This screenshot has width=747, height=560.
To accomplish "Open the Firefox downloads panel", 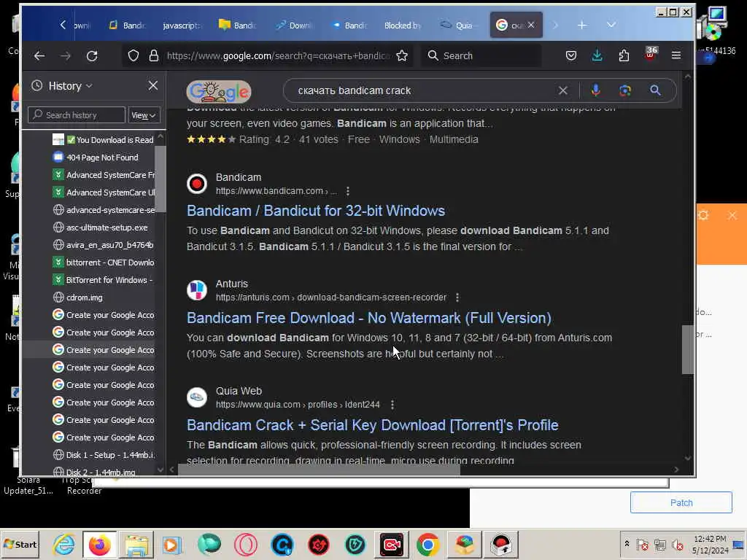I will (x=597, y=55).
